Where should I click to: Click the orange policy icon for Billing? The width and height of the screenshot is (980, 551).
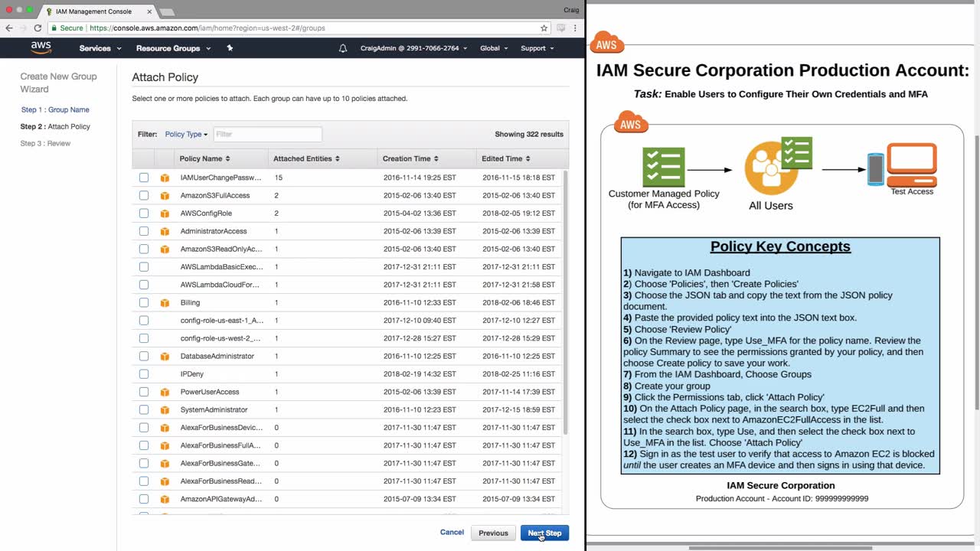[165, 303]
